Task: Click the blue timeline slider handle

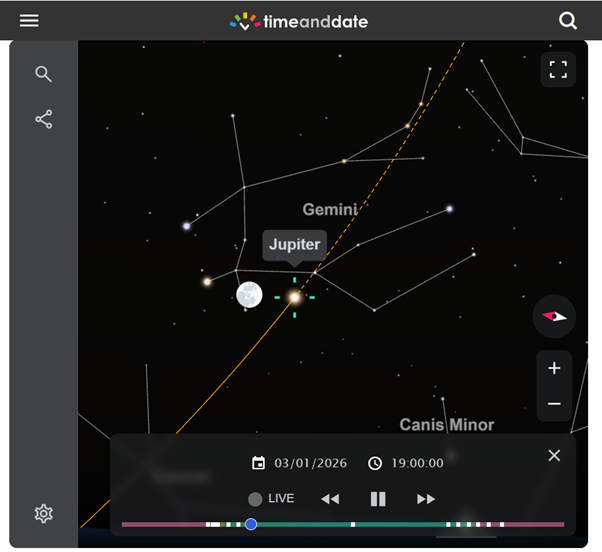Action: (x=251, y=524)
